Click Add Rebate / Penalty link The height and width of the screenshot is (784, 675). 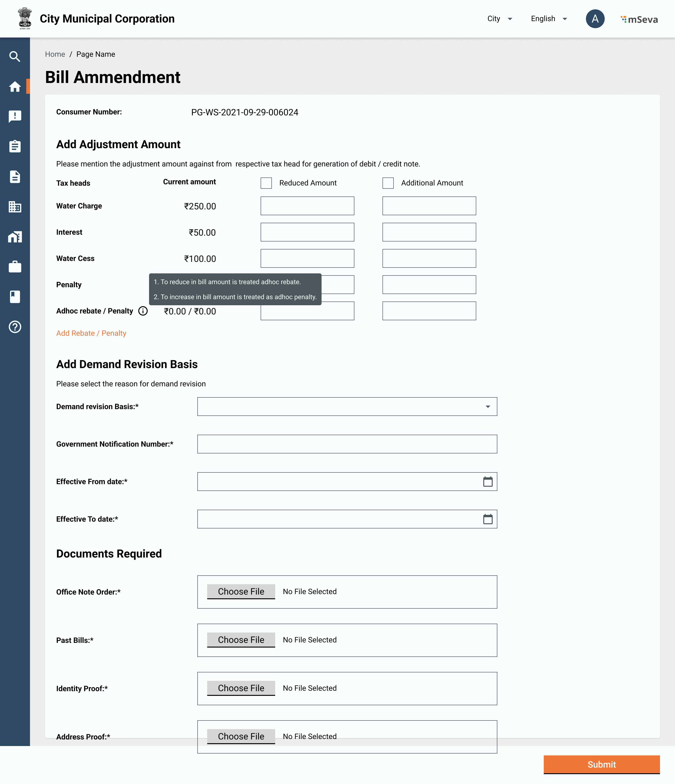91,333
